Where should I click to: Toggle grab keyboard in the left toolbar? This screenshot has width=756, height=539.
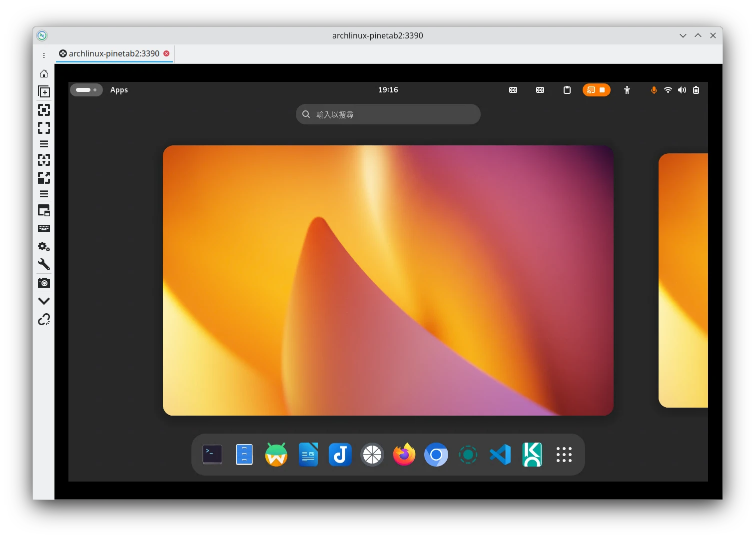click(x=44, y=228)
